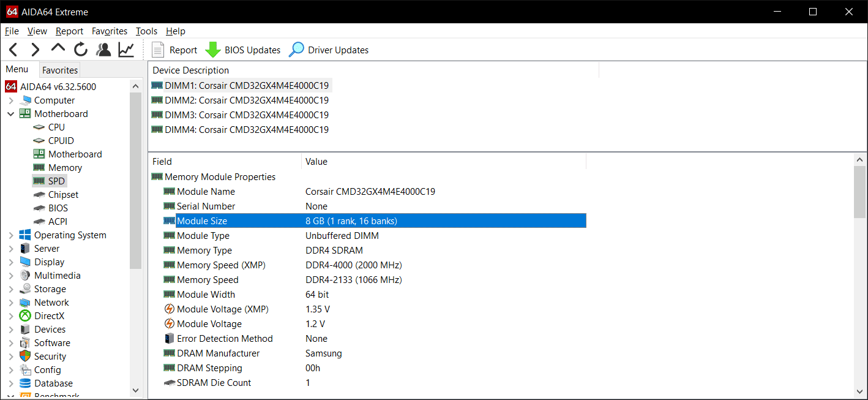Screen dimensions: 868x400
Task: Expand the Network tree node
Action: click(11, 303)
